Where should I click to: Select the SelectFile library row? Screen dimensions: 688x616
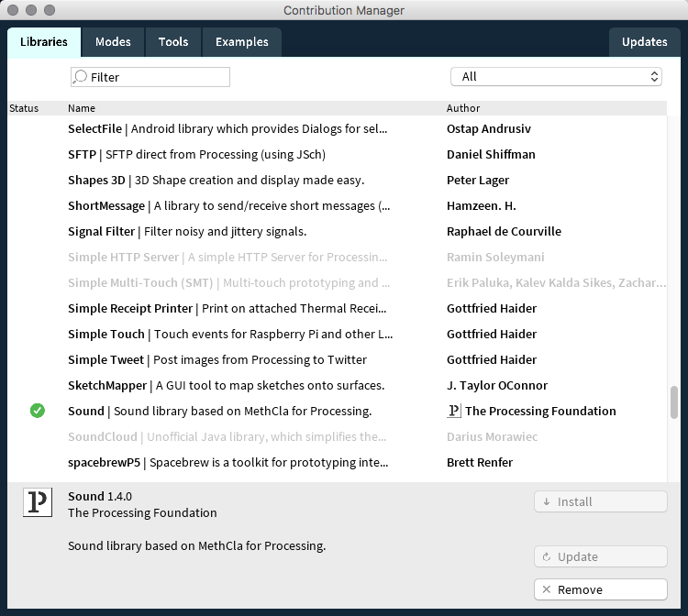tap(337, 129)
